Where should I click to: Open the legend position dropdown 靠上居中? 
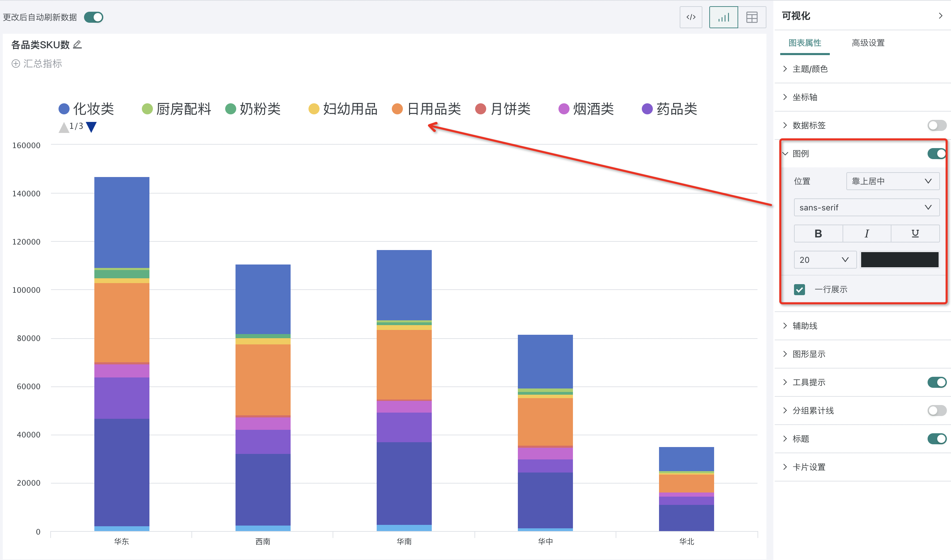[892, 181]
